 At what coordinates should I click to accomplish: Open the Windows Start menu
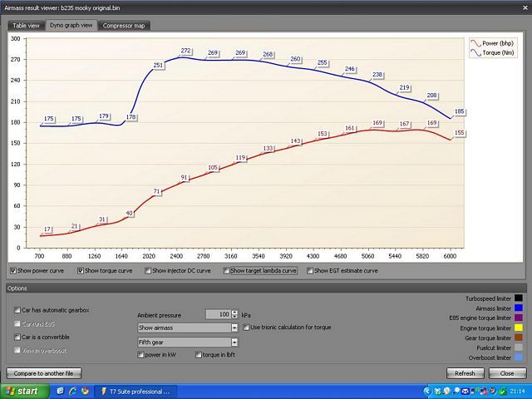coord(22,390)
